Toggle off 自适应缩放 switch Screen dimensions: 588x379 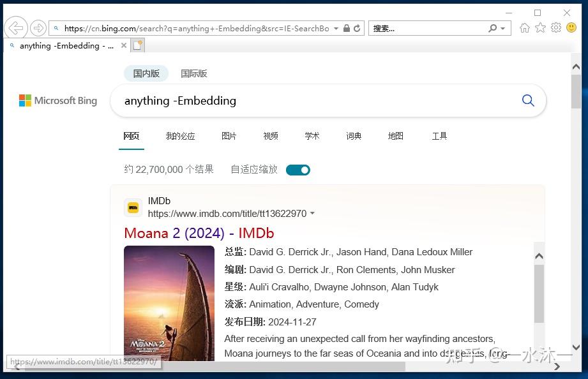298,169
